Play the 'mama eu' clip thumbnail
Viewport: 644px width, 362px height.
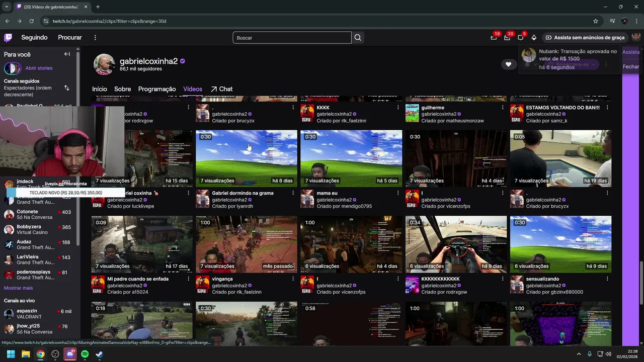coord(351,158)
